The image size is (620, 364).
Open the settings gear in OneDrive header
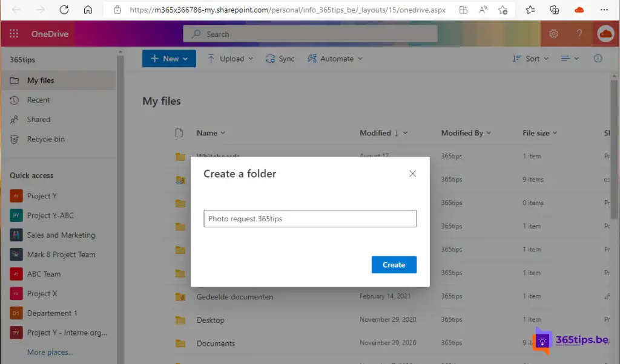[x=553, y=34]
